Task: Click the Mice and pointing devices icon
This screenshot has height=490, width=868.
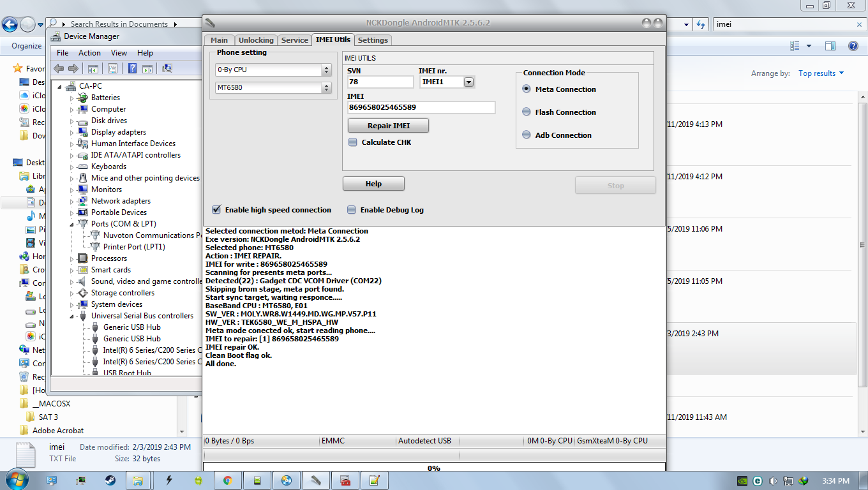Action: tap(82, 178)
